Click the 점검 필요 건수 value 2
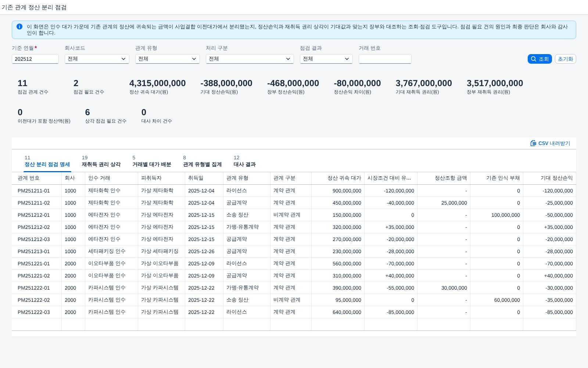 point(76,83)
